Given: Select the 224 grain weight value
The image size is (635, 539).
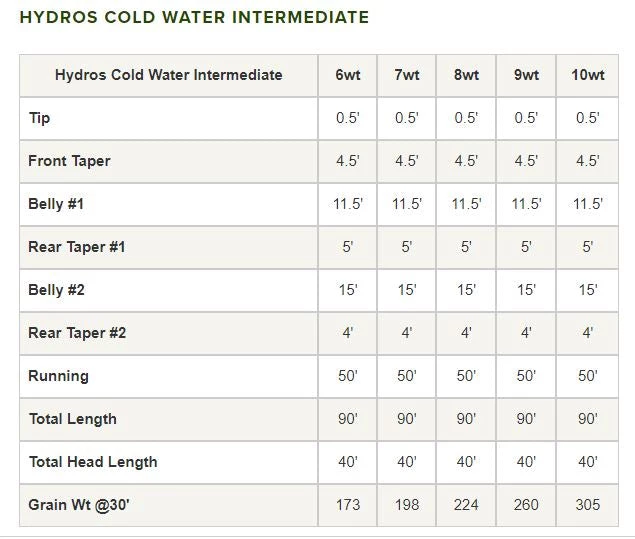Looking at the screenshot, I should pos(466,505).
